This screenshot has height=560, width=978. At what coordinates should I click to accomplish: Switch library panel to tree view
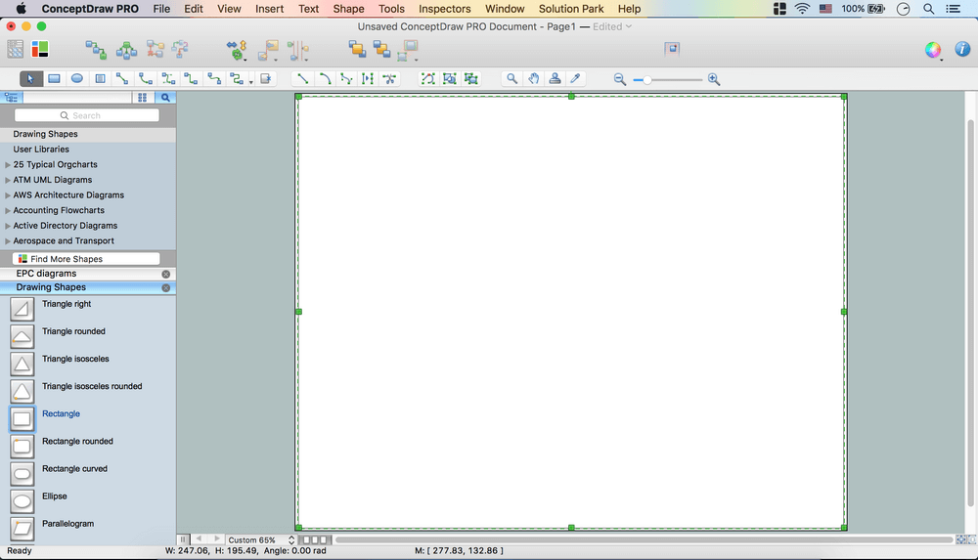click(11, 98)
